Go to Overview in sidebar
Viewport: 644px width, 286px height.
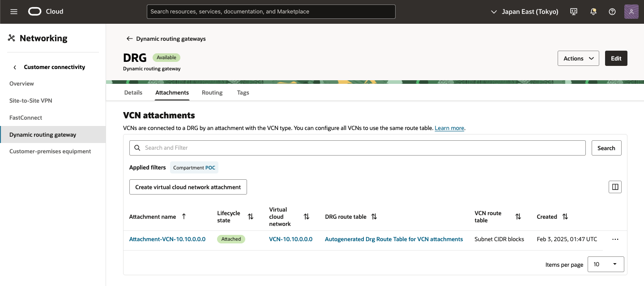21,84
